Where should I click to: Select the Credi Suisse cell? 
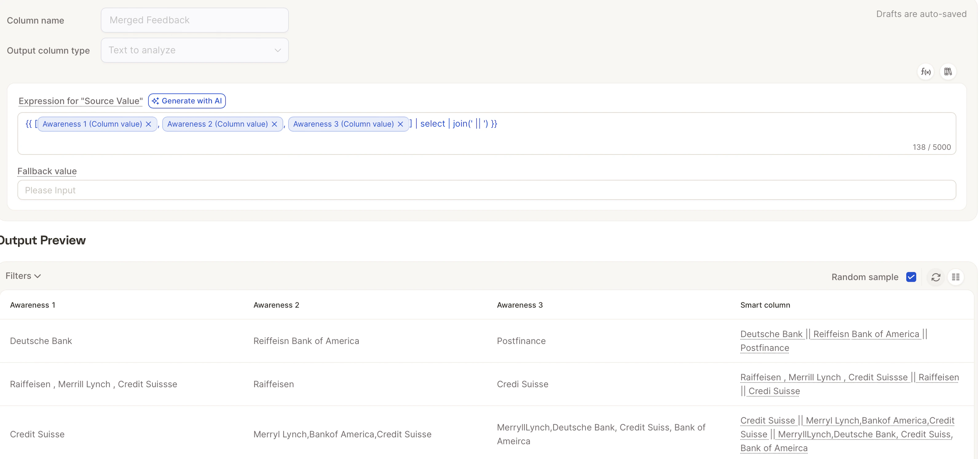coord(523,384)
